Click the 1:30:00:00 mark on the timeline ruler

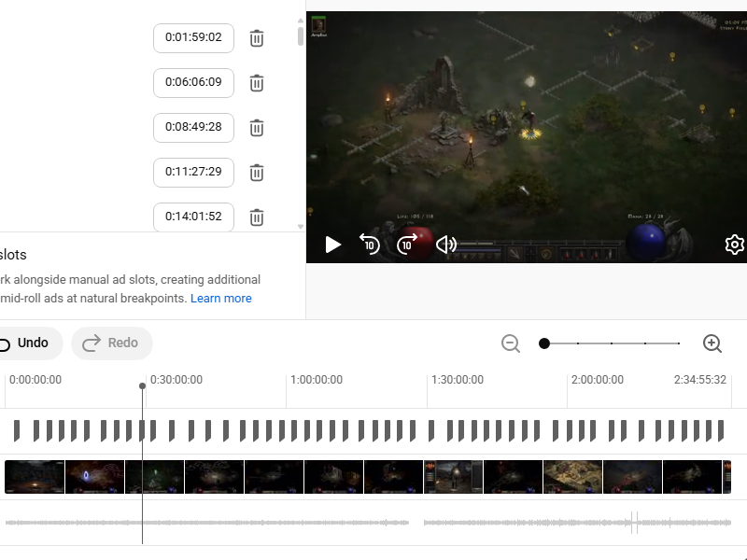[x=458, y=380]
